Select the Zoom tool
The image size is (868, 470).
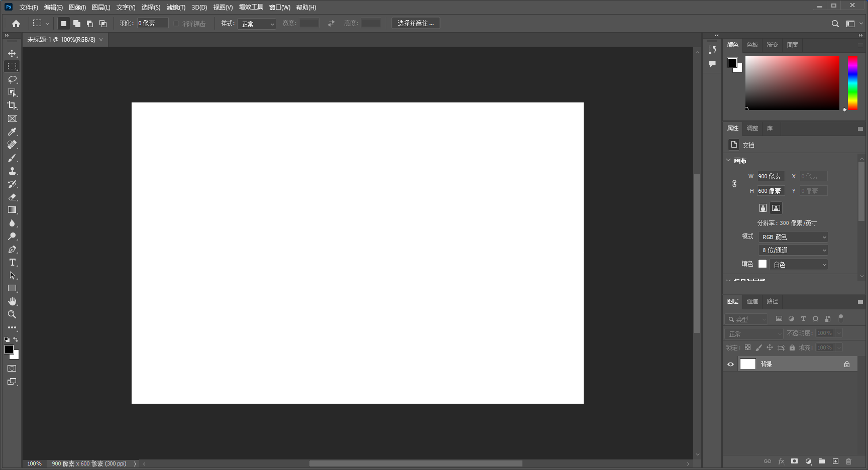pos(12,314)
